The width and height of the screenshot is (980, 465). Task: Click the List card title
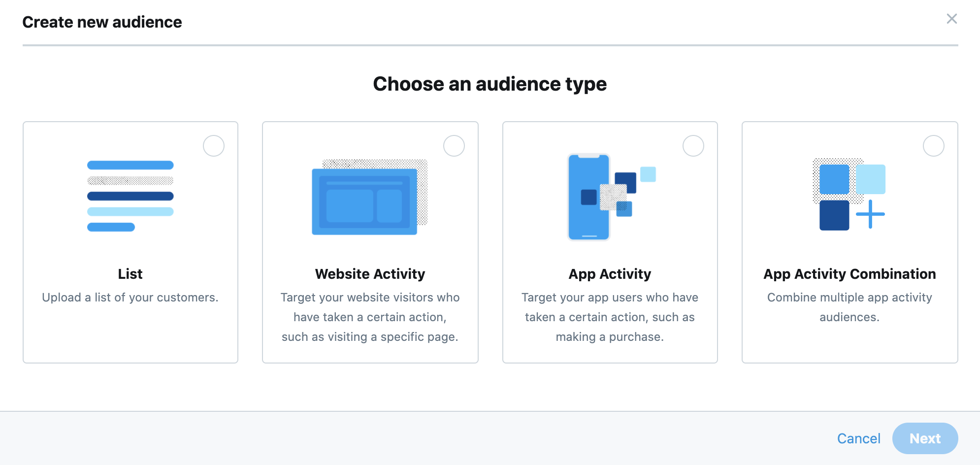(x=130, y=274)
